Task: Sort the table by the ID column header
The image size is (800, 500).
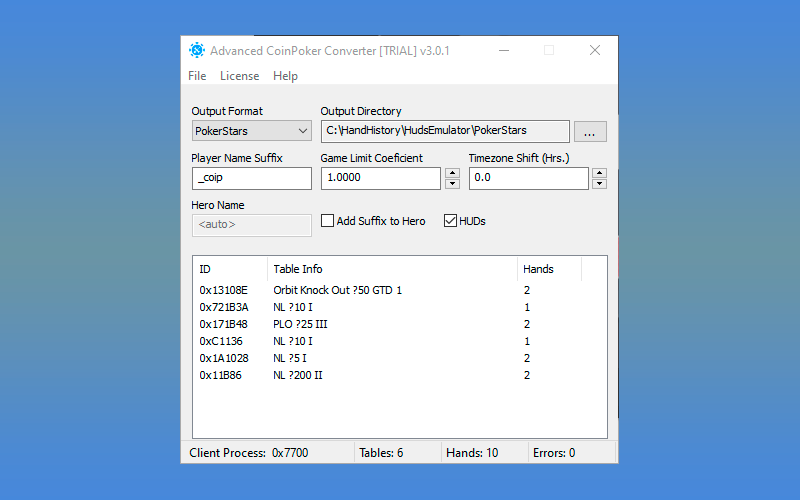Action: click(x=230, y=269)
